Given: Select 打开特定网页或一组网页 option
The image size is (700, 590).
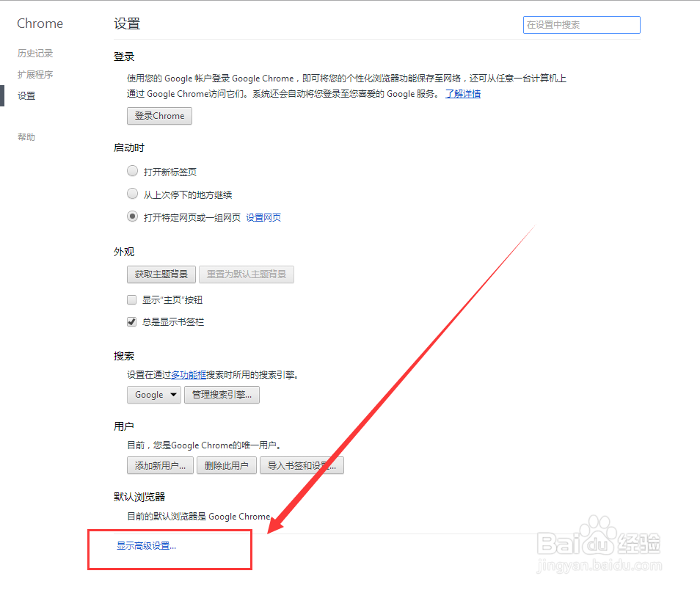Looking at the screenshot, I should [132, 216].
